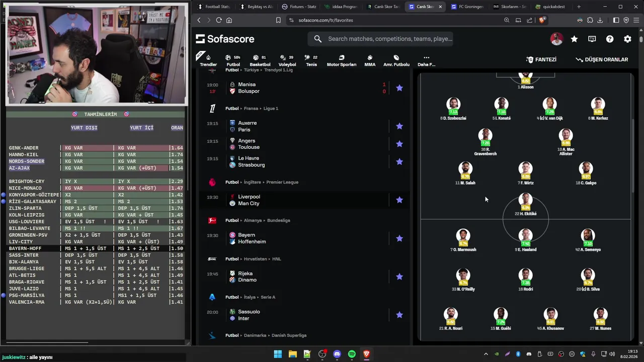
Task: Switch to the Football Stats browser tab
Action: tap(213, 7)
